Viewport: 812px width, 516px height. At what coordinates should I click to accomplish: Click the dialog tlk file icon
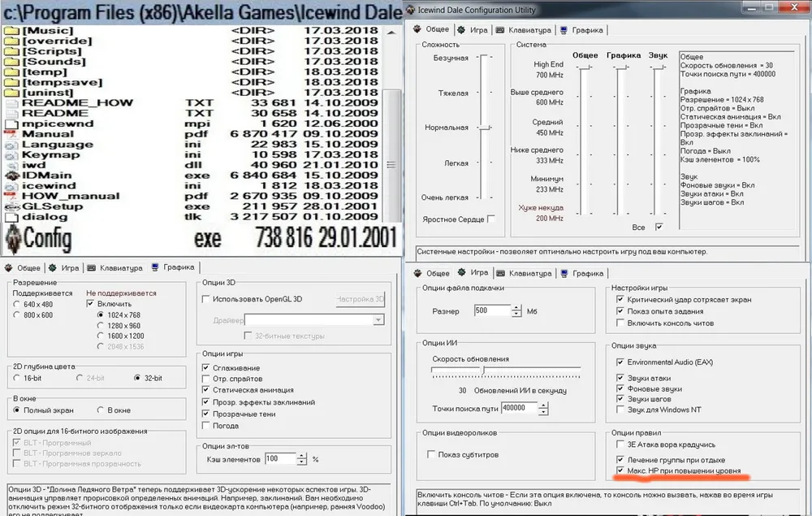(11, 217)
